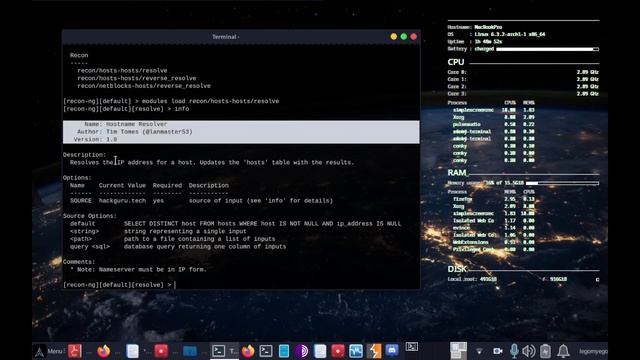Image resolution: width=640 pixels, height=360 pixels.
Task: Launch the Discord icon in taskbar
Action: pos(392,350)
